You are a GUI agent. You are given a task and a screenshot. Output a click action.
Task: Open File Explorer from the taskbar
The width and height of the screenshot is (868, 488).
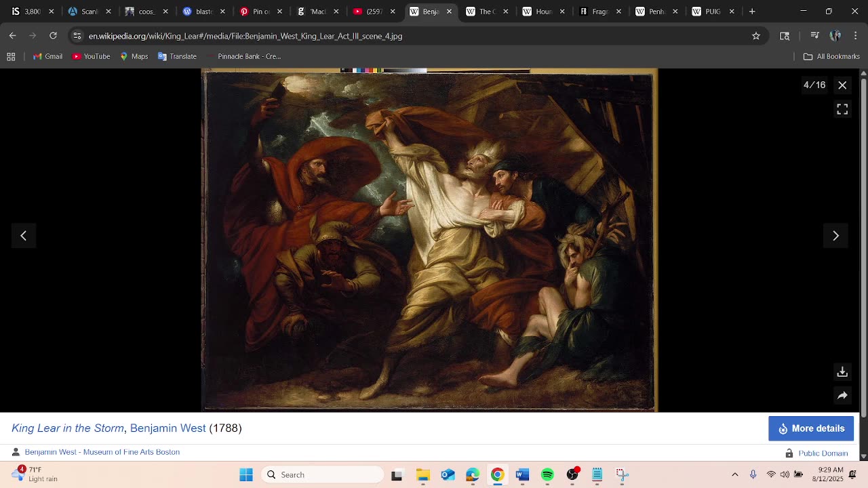pos(422,475)
